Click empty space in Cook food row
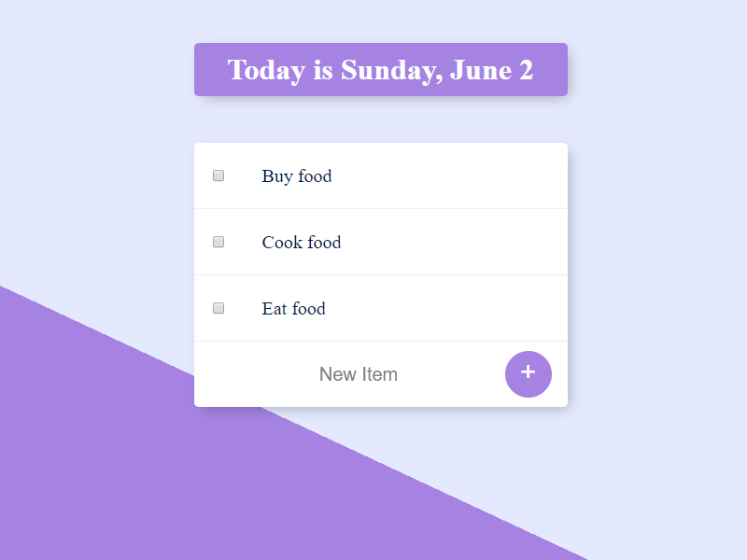This screenshot has height=560, width=747. tap(448, 242)
